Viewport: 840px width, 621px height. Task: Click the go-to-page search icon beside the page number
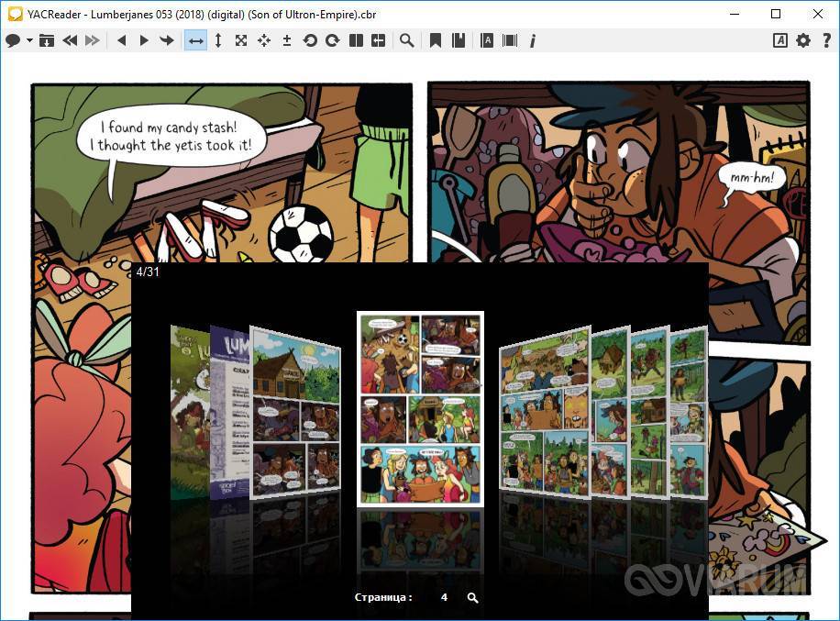(472, 597)
